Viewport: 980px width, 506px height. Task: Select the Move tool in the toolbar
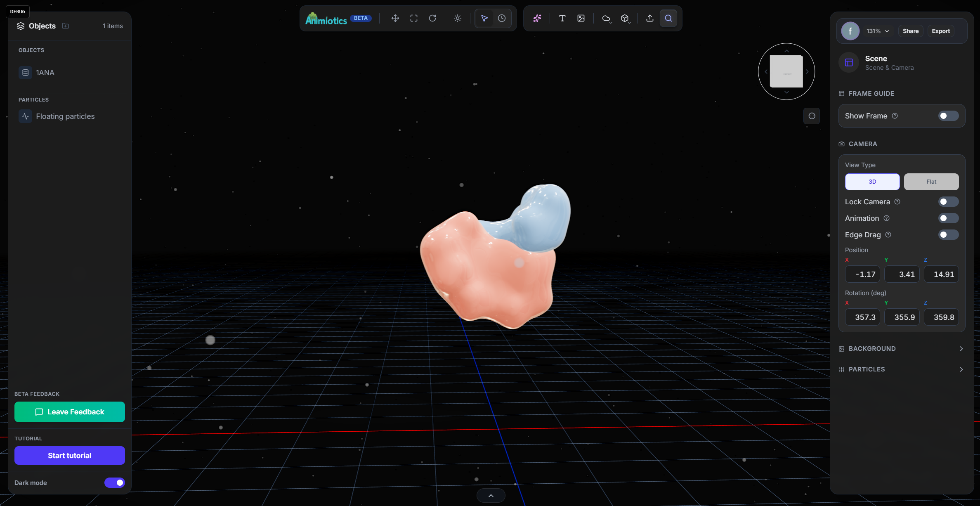pos(395,18)
